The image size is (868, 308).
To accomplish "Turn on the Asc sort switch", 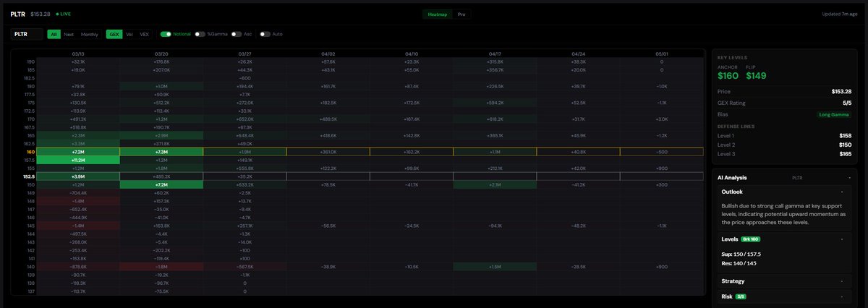I will tap(237, 33).
